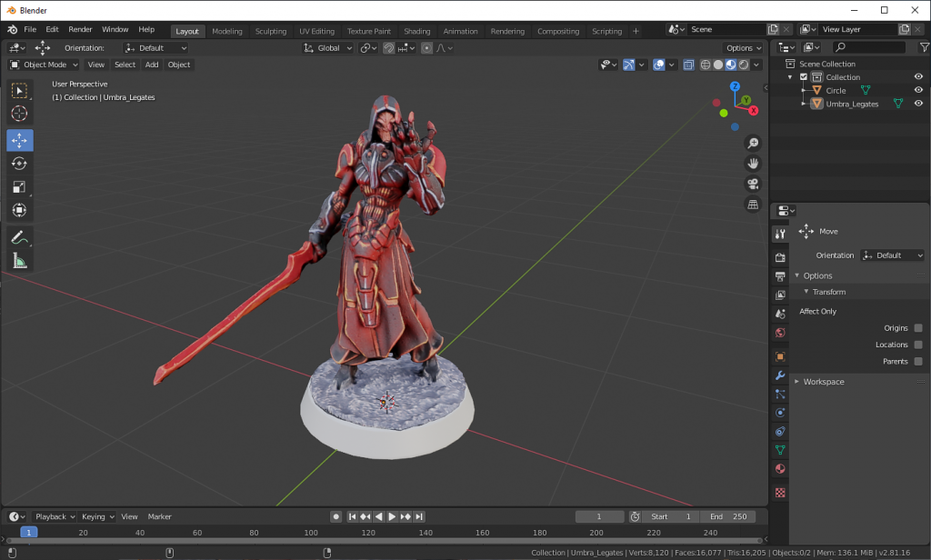Enable the Origins checkbox in Affect Only

click(920, 327)
